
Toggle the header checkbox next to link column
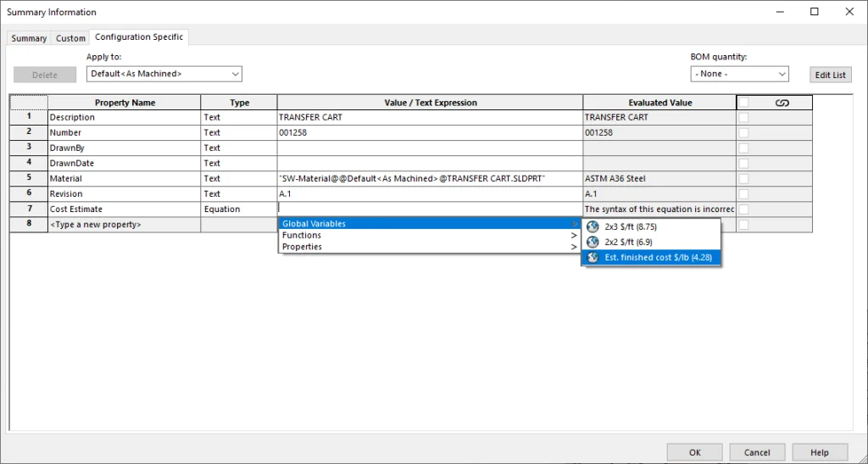[743, 103]
